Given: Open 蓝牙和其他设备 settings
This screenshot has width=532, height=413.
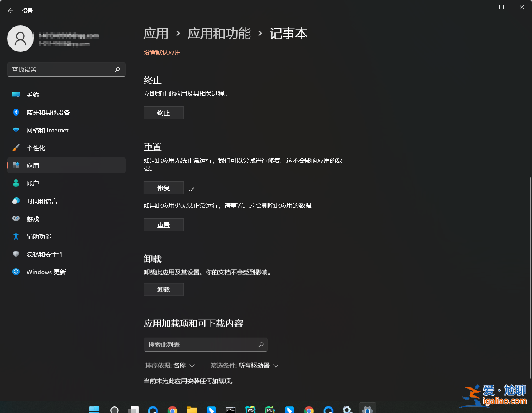Looking at the screenshot, I should coord(47,112).
